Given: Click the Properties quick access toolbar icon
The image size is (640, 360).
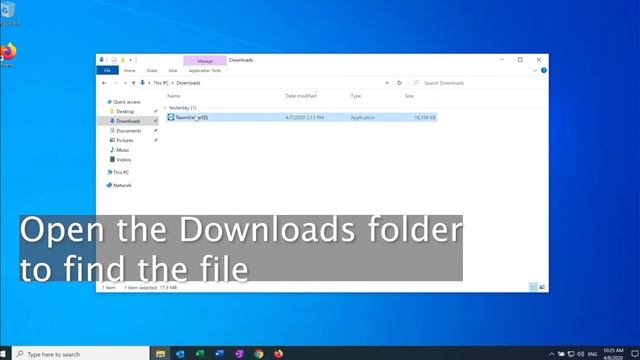Looking at the screenshot, I should pyautogui.click(x=114, y=60).
